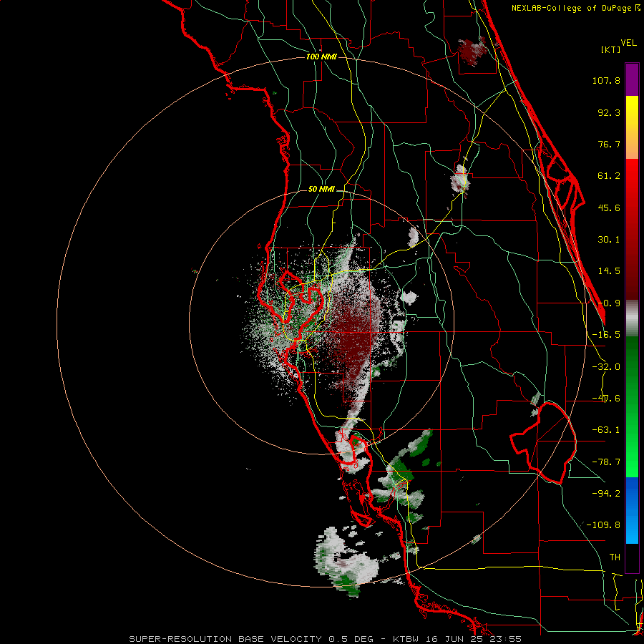Click the -94.2 value on velocity scale
The width and height of the screenshot is (644, 644).
point(606,493)
